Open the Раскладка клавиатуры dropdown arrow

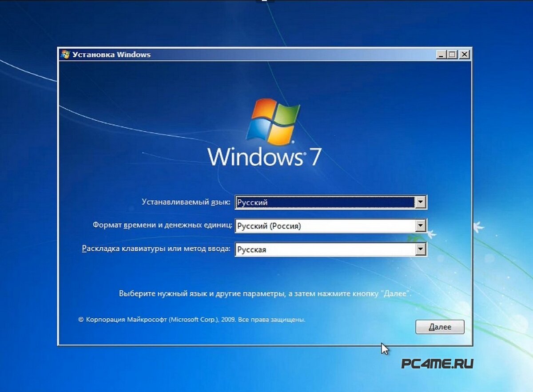(420, 249)
